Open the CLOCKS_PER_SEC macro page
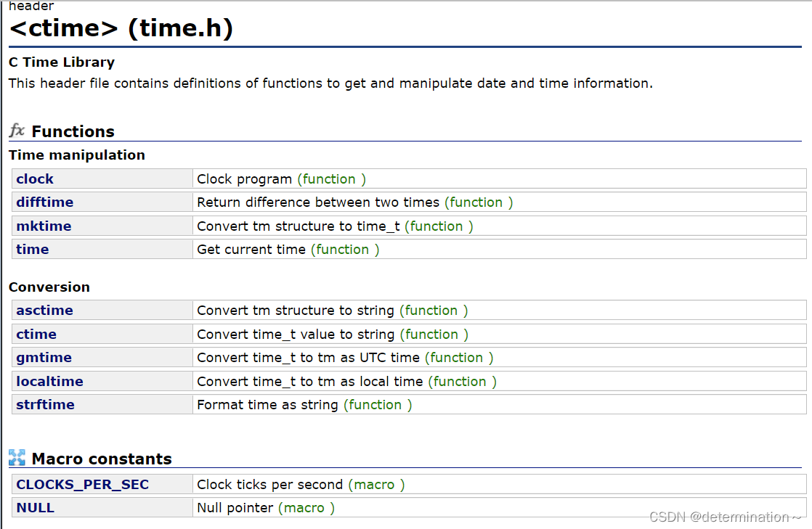The width and height of the screenshot is (812, 529). tap(84, 484)
